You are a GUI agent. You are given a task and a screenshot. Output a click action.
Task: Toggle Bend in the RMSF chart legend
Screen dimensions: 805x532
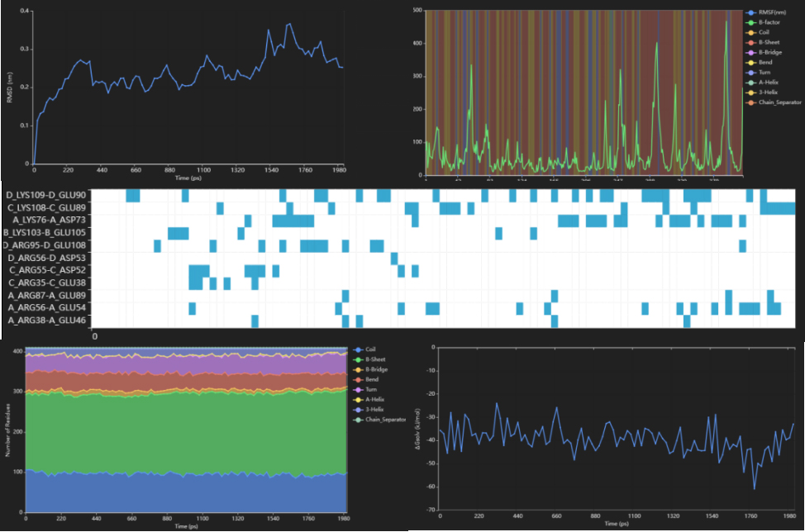[760, 62]
